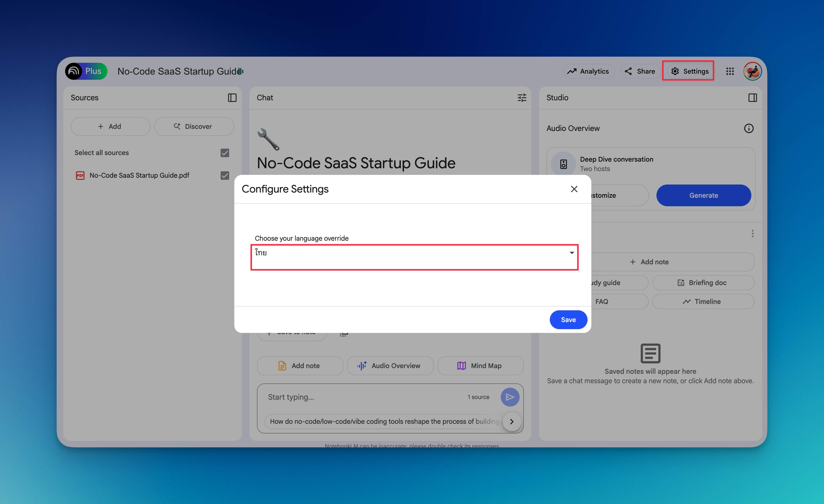Collapse the Sources panel icon
Screen dimensions: 824x504
[x=232, y=98]
